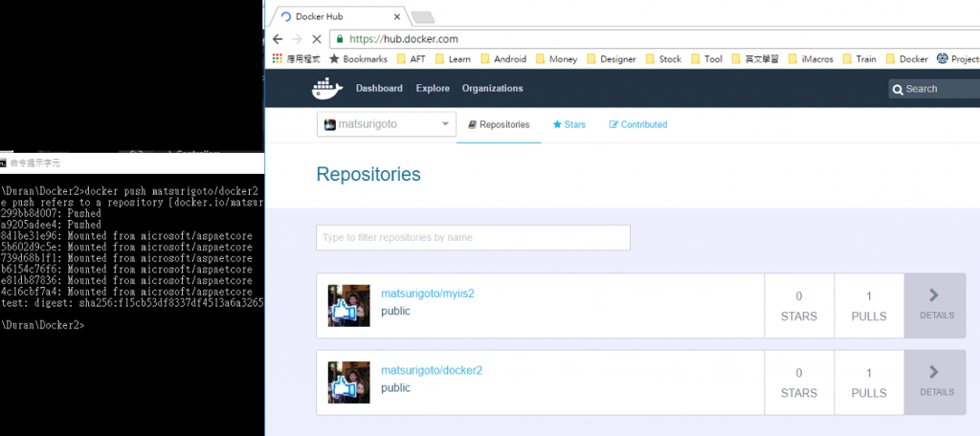Open the Tool bookmark folder

(x=707, y=58)
